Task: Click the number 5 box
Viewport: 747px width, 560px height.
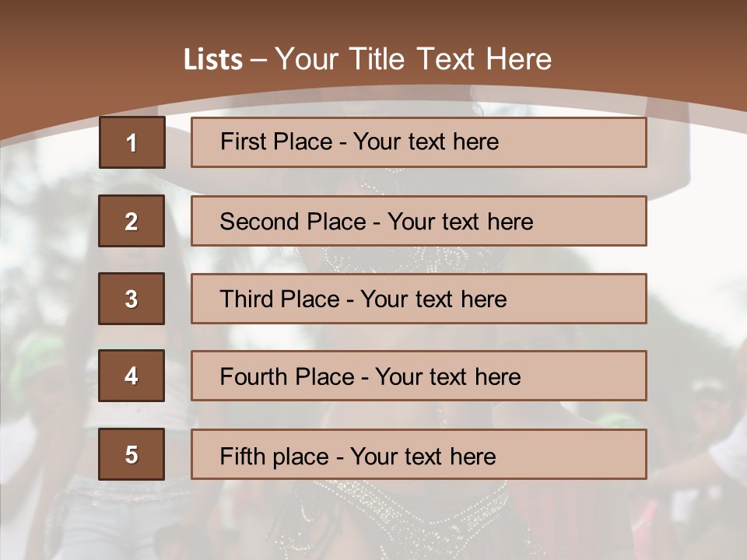Action: pyautogui.click(x=132, y=454)
